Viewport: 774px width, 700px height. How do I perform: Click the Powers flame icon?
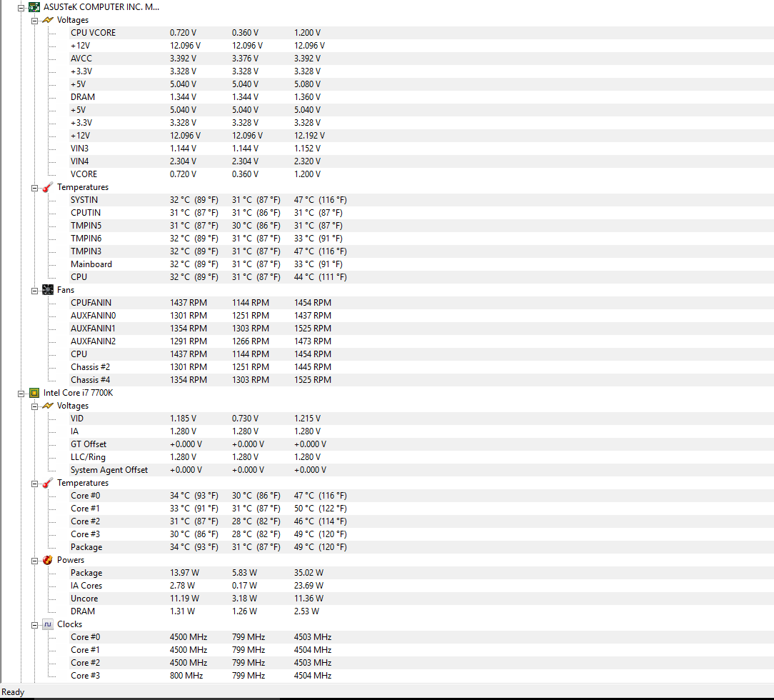(x=48, y=560)
